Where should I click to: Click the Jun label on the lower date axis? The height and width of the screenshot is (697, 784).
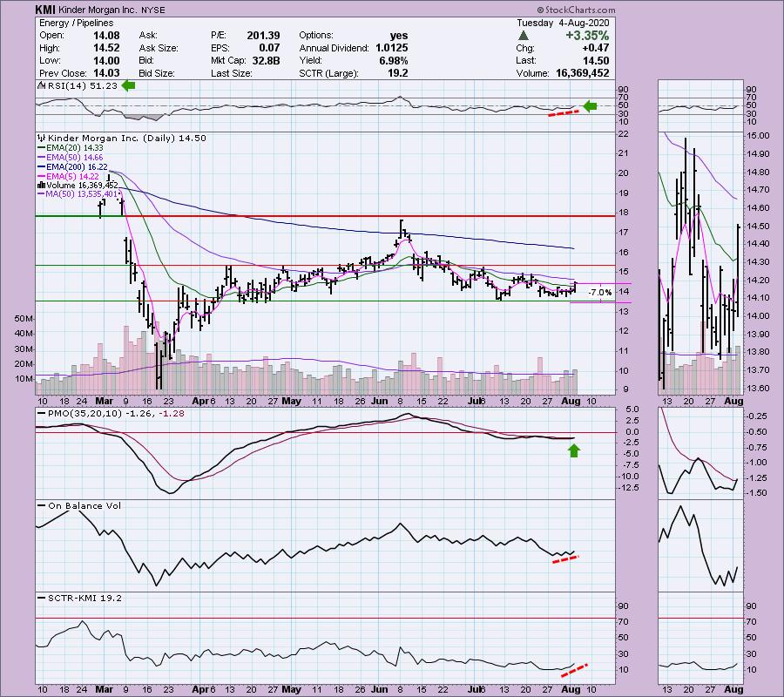(380, 689)
